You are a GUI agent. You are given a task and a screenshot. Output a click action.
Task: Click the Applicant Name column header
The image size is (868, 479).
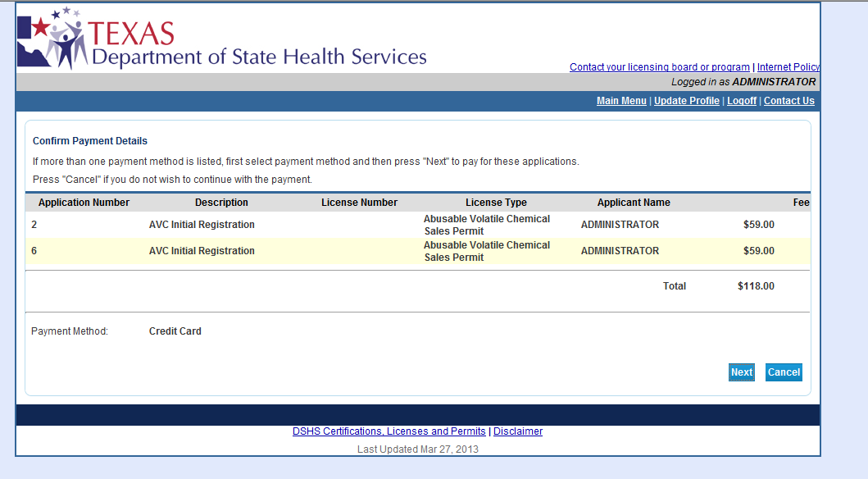[x=633, y=203]
